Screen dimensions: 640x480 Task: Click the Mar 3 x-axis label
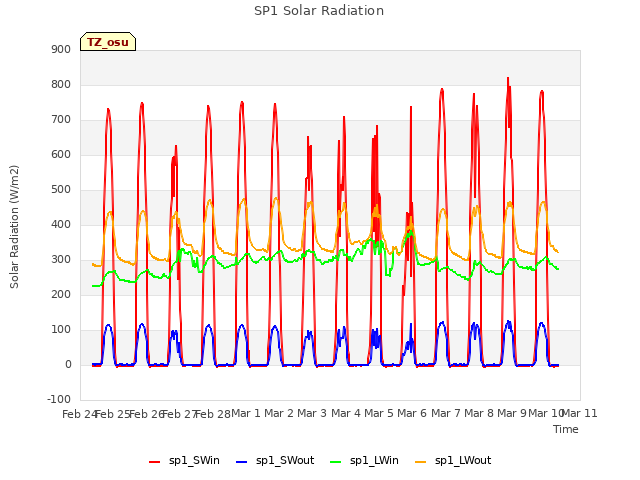[312, 413]
